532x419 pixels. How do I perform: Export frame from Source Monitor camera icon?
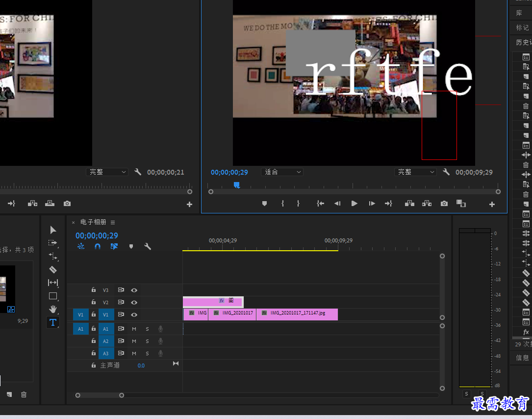[x=67, y=204]
